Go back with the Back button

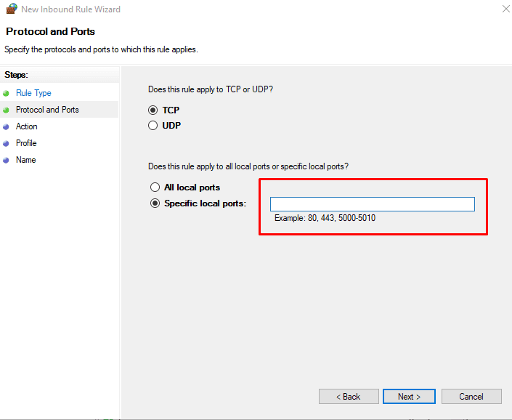(x=349, y=396)
